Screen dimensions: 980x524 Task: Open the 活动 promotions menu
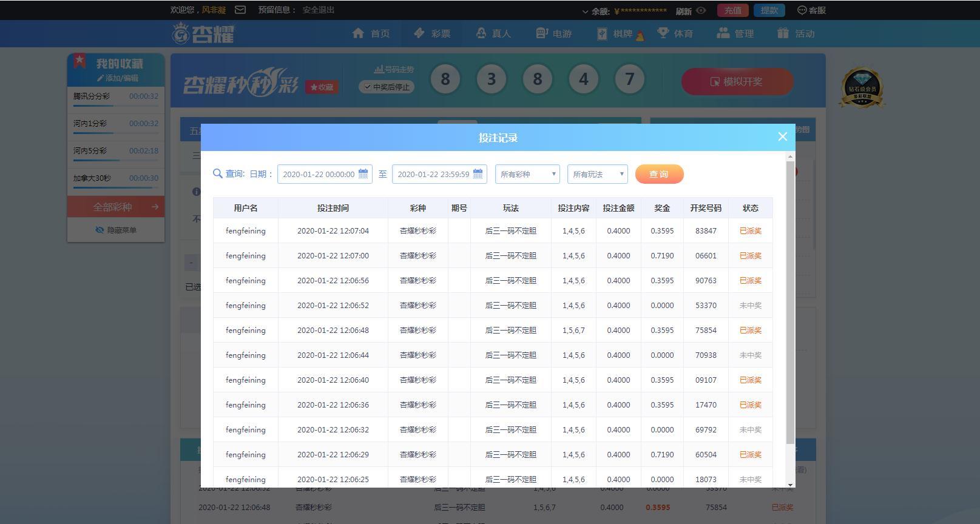796,33
